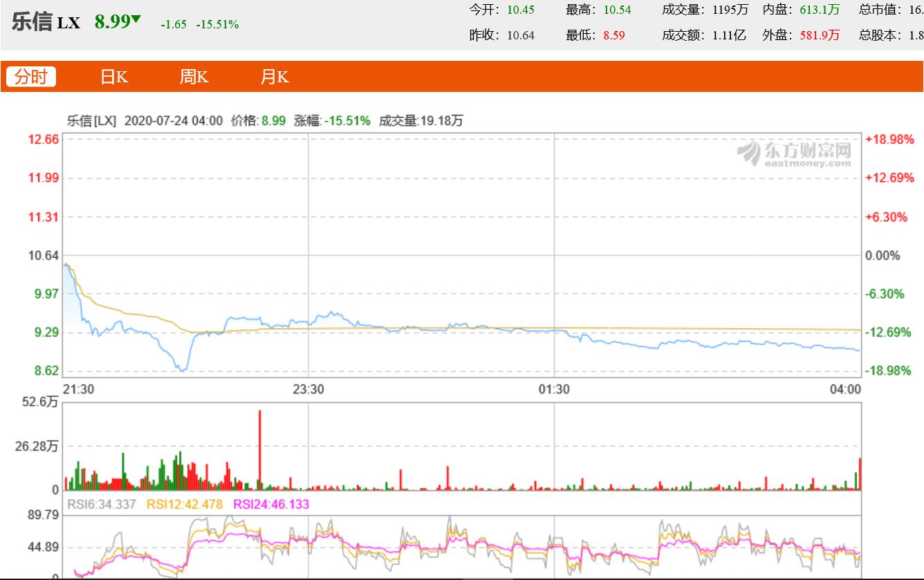Click the green down-arrow beside the price
Image resolution: width=924 pixels, height=580 pixels.
[x=136, y=19]
